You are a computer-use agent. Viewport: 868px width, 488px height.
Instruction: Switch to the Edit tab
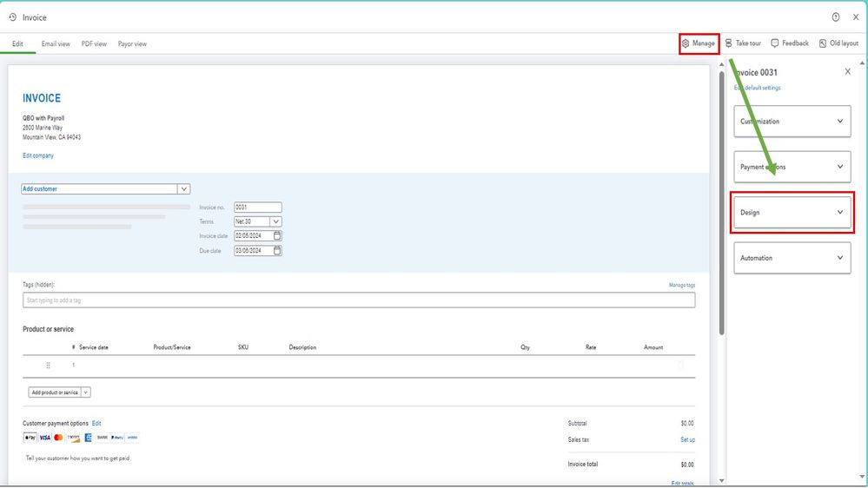[17, 43]
